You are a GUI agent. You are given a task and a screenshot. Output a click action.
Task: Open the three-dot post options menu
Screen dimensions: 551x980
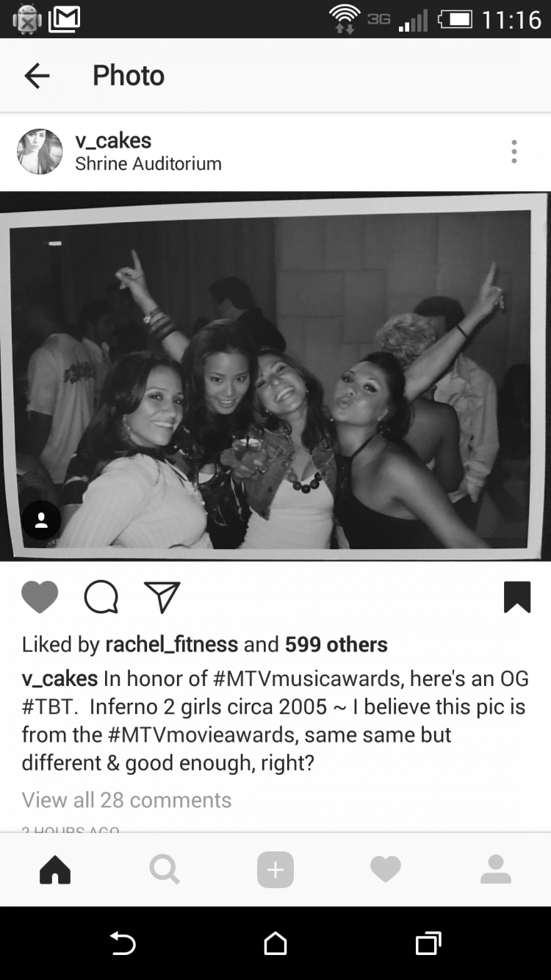tap(514, 151)
